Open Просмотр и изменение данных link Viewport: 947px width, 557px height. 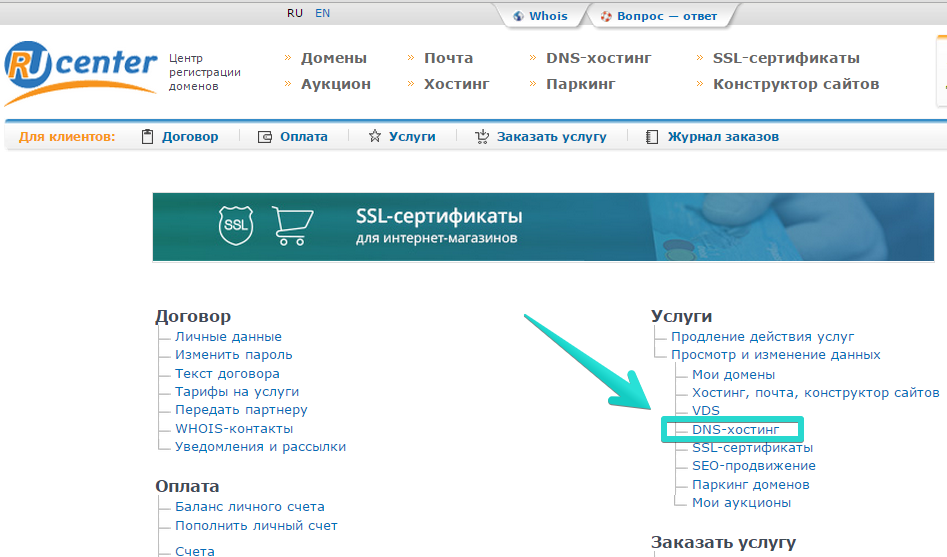point(775,355)
